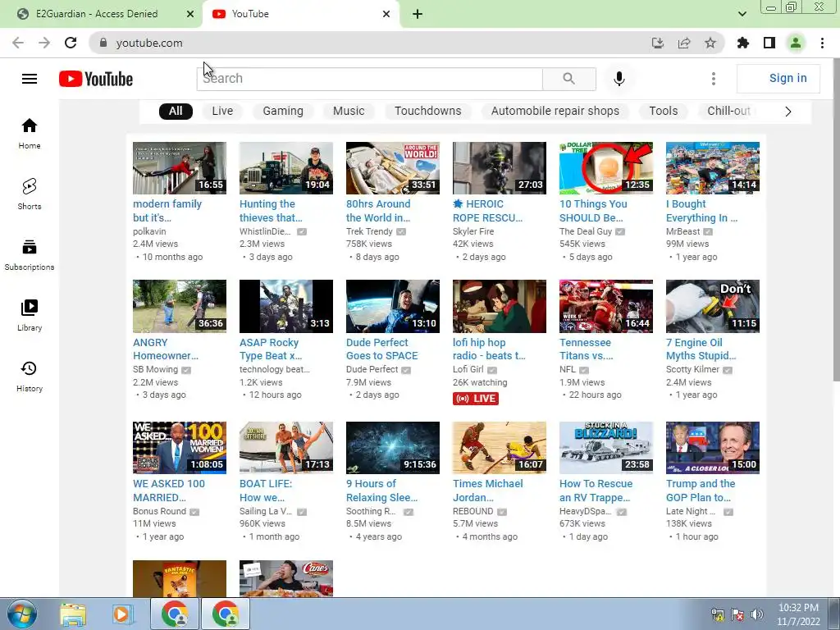Open File Explorer from taskbar
The image size is (840, 630).
73,614
